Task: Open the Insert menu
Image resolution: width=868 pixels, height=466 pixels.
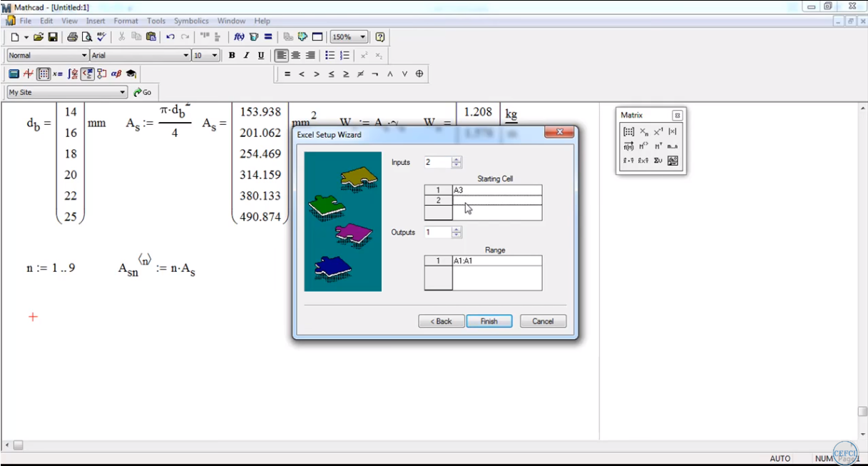Action: tap(96, 21)
